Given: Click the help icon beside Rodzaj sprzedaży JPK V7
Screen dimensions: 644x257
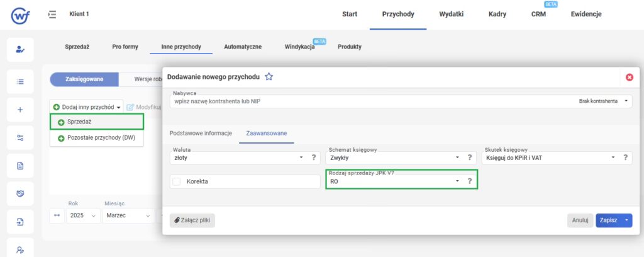Looking at the screenshot, I should [469, 181].
